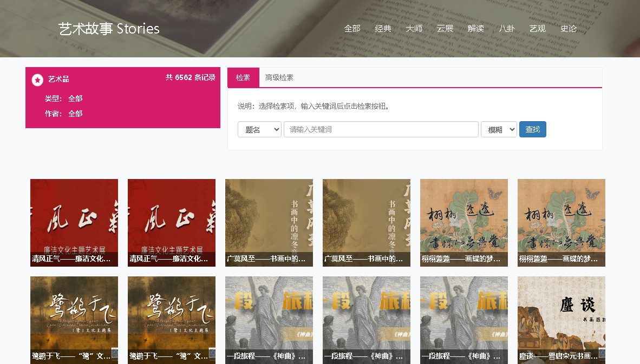Screen dimensions: 640x364
Task: Click the star icon beside 艺术品
Action: click(37, 80)
